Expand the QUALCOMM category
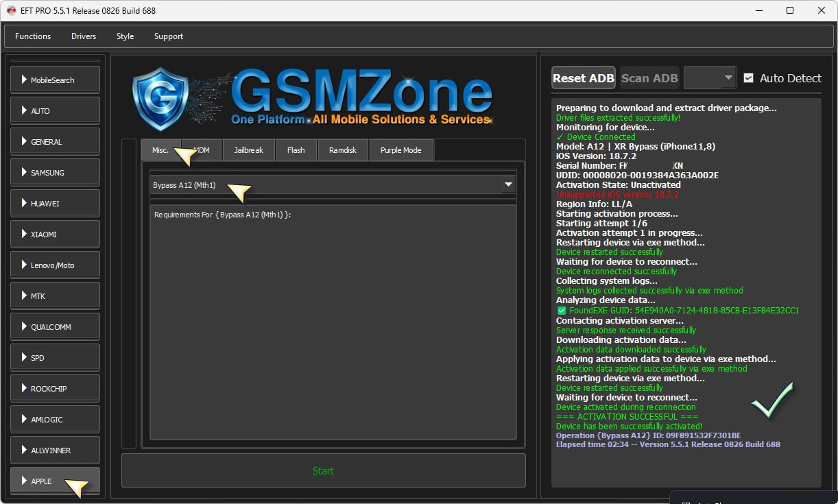 [56, 326]
